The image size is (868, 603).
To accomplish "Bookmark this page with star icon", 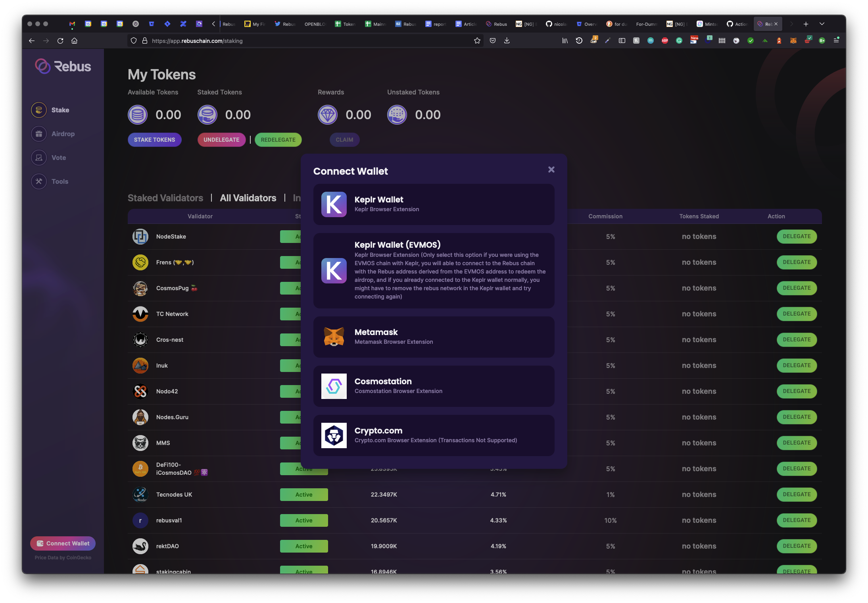I will click(x=477, y=40).
